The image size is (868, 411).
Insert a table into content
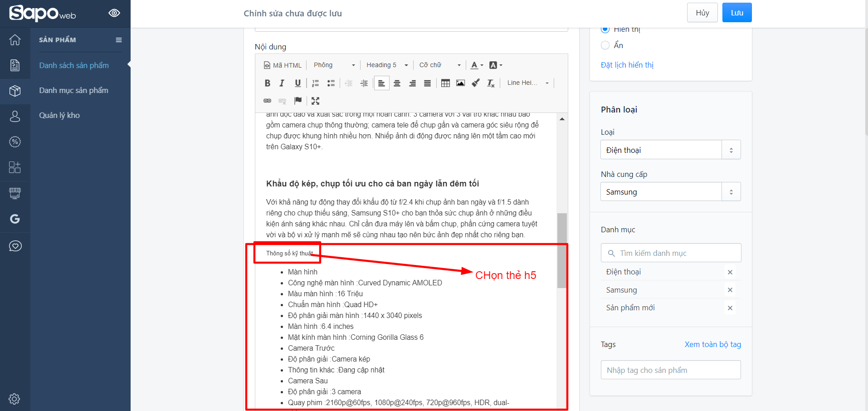[x=445, y=83]
